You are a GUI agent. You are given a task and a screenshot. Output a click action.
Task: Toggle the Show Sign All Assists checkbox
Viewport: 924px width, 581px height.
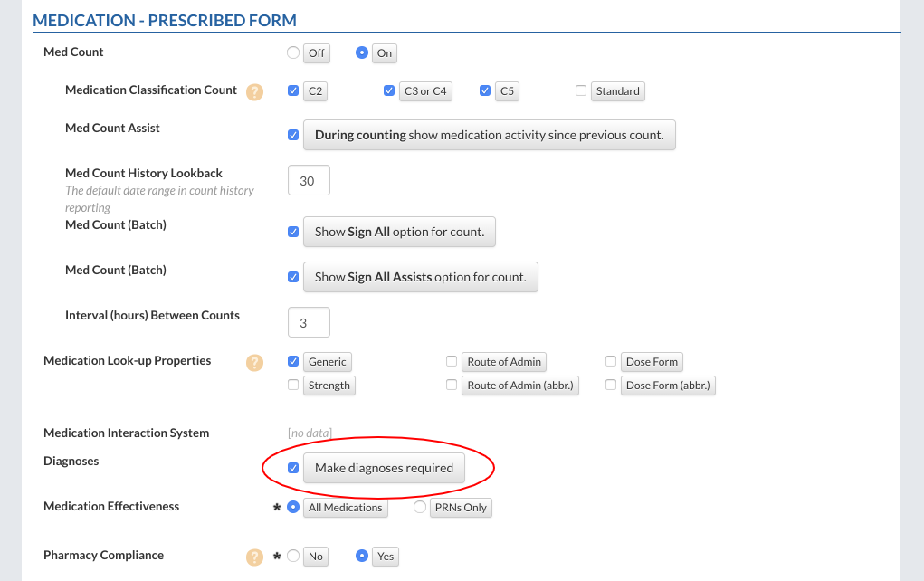click(x=293, y=277)
